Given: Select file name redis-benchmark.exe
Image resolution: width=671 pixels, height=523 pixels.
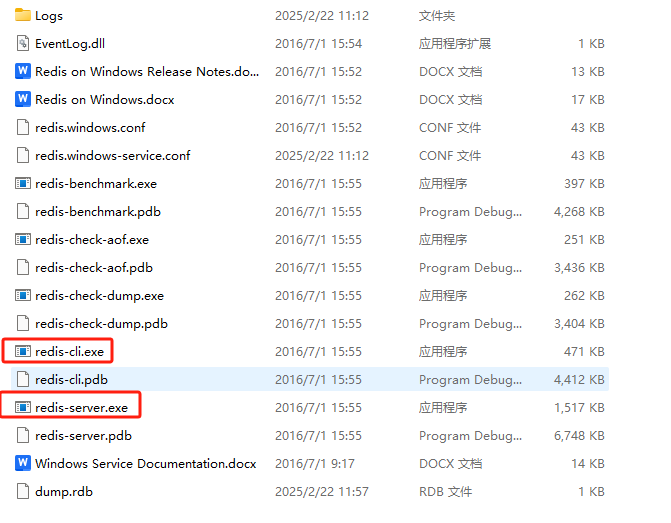Looking at the screenshot, I should tap(96, 184).
